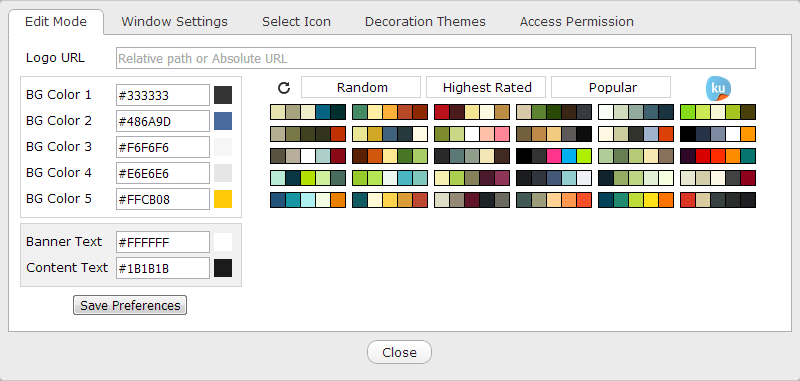The image size is (800, 381).
Task: Click the Random palettes button
Action: click(361, 87)
